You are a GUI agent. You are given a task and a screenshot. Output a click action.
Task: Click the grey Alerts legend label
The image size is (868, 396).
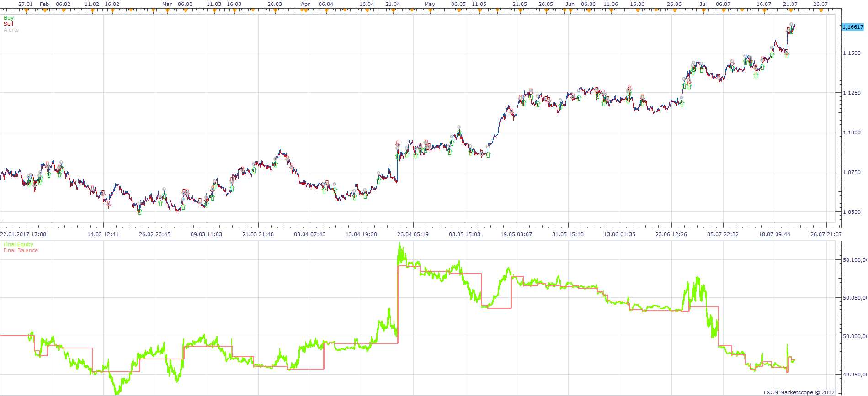click(x=11, y=30)
